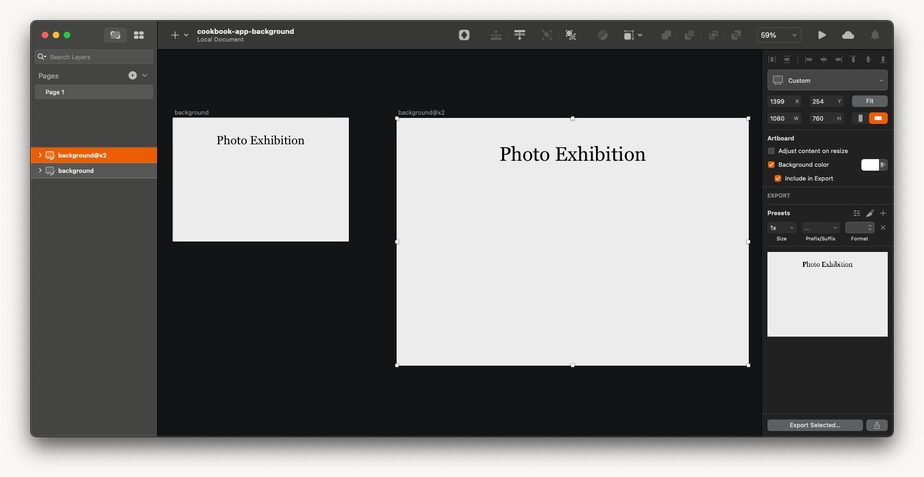
Task: Select Page 1 in the pages list
Action: point(94,92)
